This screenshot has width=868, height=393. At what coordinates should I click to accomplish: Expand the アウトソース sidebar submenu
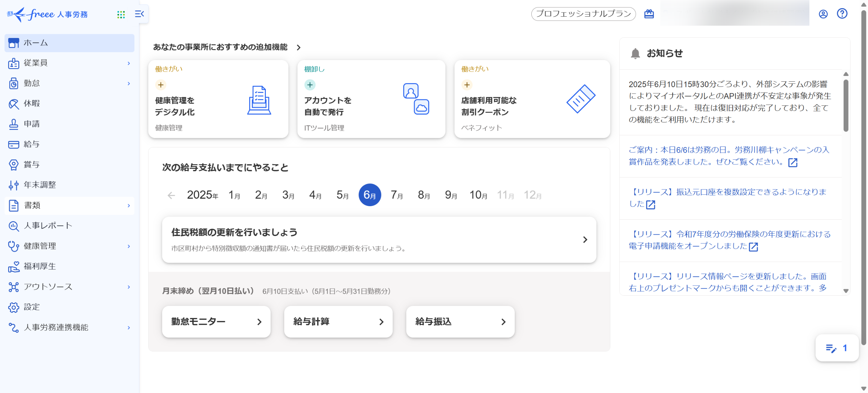click(129, 287)
